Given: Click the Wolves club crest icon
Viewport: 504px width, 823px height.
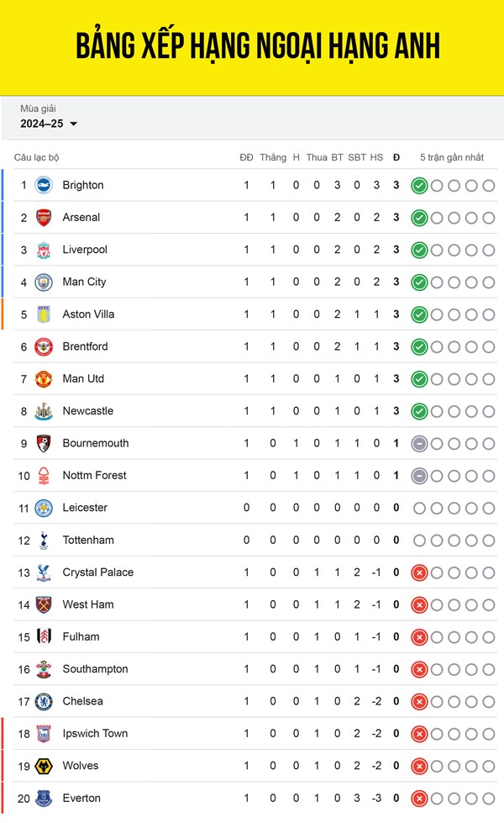Looking at the screenshot, I should pyautogui.click(x=44, y=766).
